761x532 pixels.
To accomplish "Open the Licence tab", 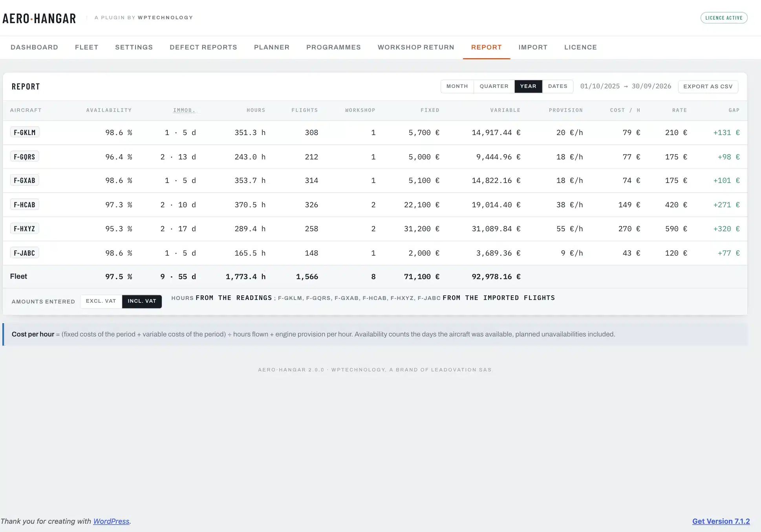I will [580, 47].
